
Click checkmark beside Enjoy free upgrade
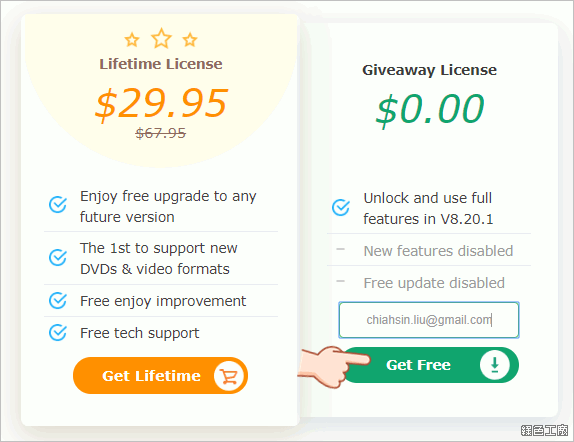58,204
